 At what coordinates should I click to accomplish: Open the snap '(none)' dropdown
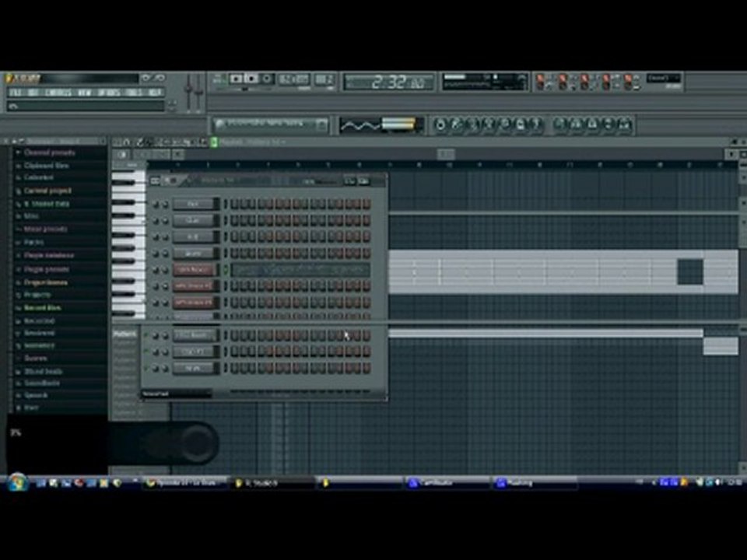tap(663, 78)
